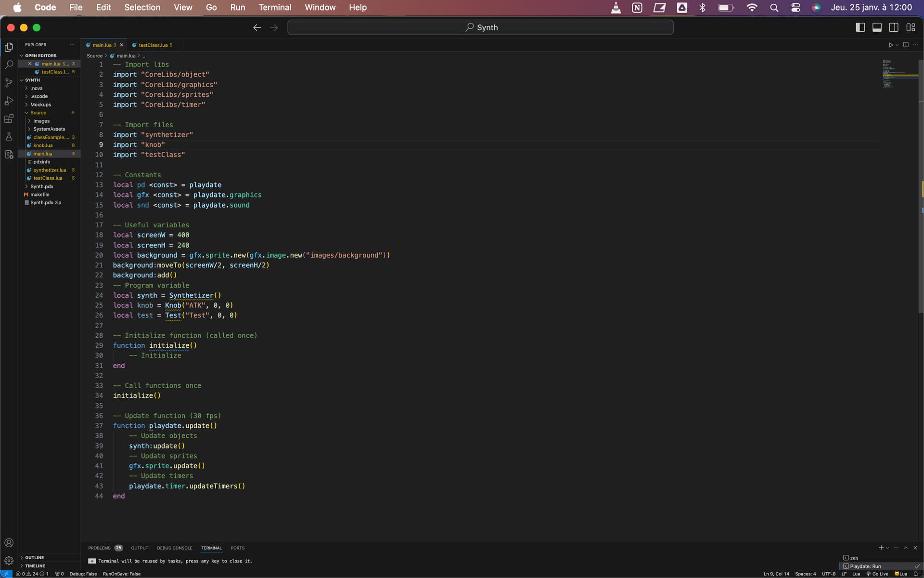Image resolution: width=924 pixels, height=578 pixels.
Task: Toggle the primary sidebar visibility
Action: click(860, 27)
